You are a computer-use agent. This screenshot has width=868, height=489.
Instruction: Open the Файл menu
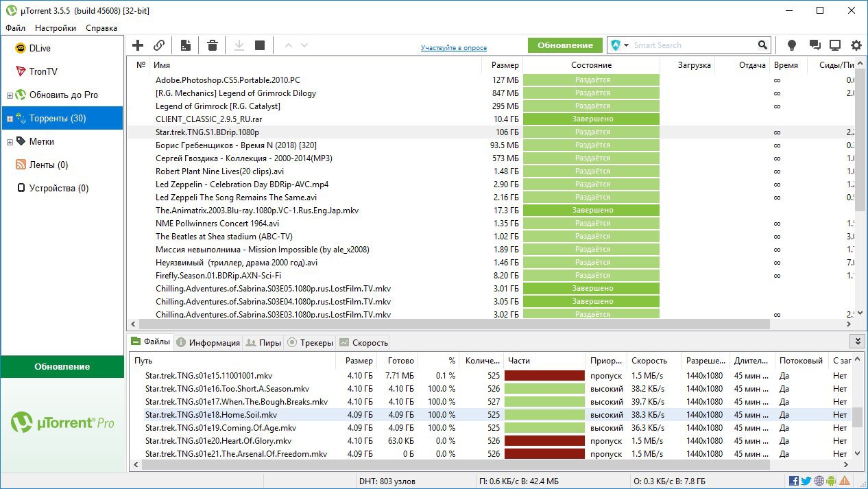[15, 28]
